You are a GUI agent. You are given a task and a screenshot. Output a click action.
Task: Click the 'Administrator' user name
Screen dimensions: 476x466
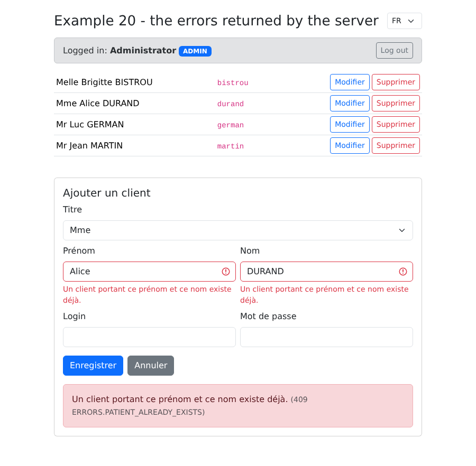(x=143, y=50)
